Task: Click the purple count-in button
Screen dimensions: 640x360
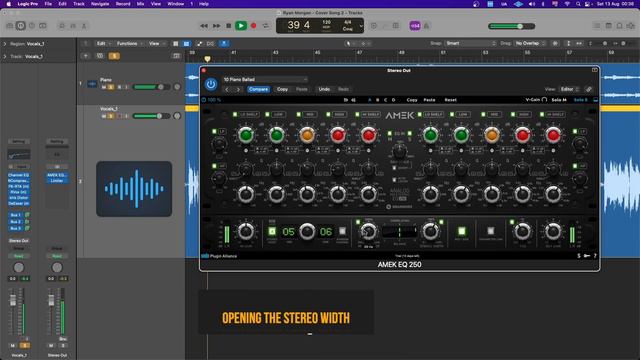Action: [415, 26]
